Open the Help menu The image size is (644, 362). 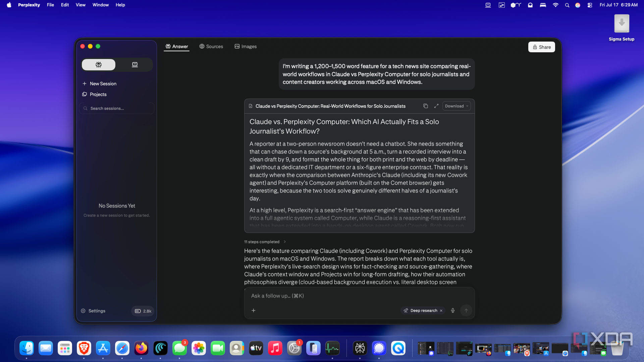[120, 5]
